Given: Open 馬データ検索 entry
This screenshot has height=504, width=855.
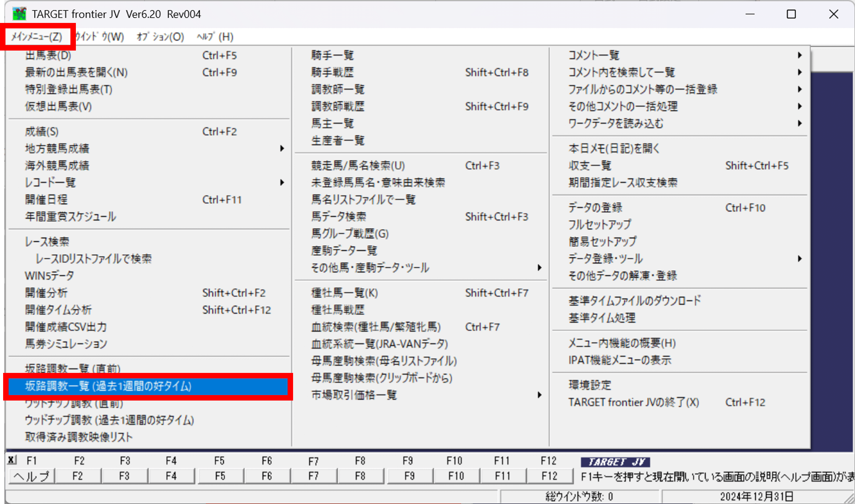Looking at the screenshot, I should click(421, 216).
